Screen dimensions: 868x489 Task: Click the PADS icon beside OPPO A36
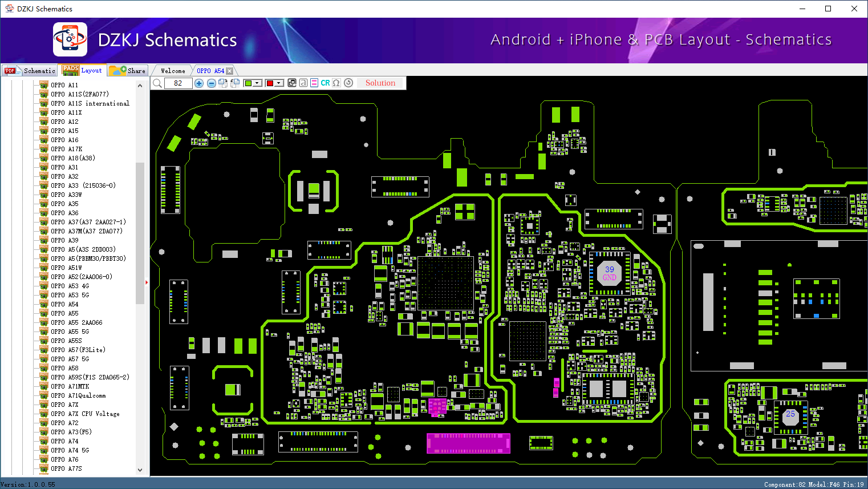[44, 213]
